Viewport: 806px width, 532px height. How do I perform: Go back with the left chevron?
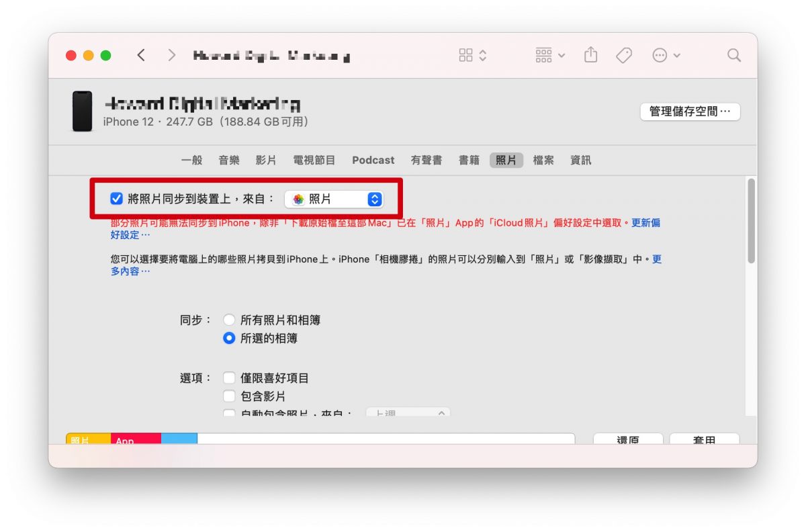coord(141,55)
